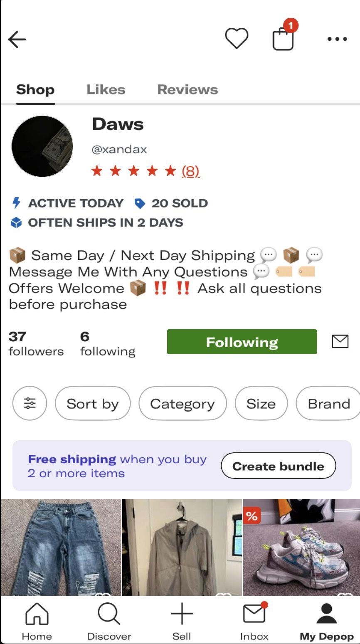360x644 pixels.
Task: Tap the back arrow icon
Action: click(17, 39)
